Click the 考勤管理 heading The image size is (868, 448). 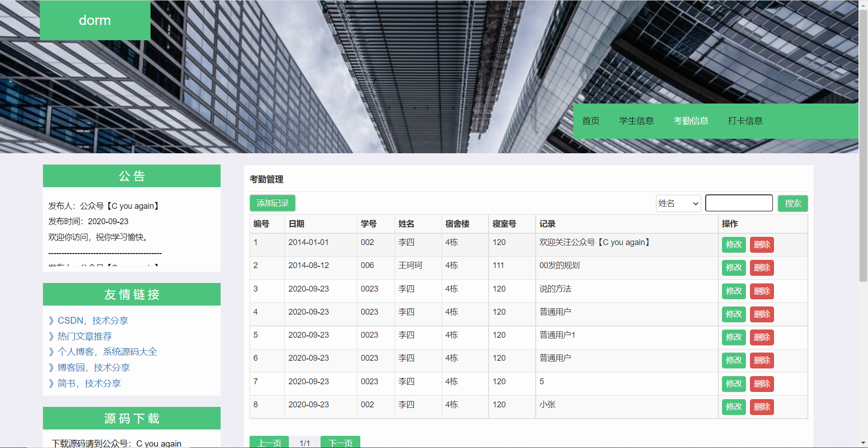coord(266,179)
